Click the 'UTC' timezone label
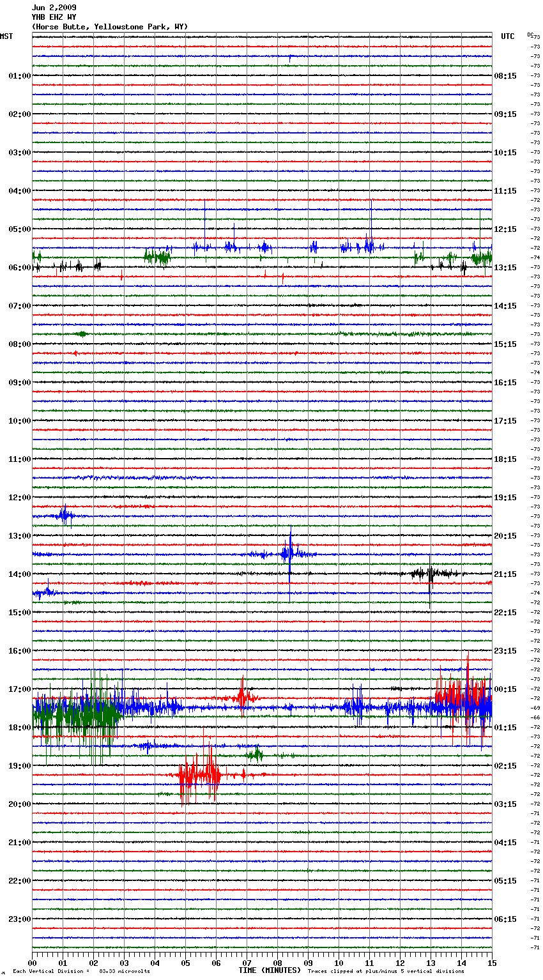Viewport: 543px width, 980px height. [x=508, y=36]
